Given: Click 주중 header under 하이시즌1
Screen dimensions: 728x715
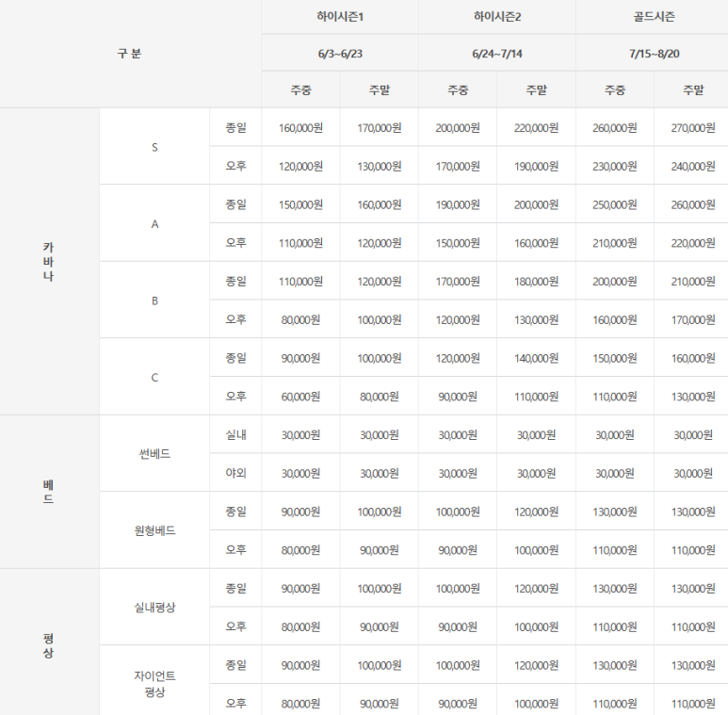Looking at the screenshot, I should [x=300, y=90].
